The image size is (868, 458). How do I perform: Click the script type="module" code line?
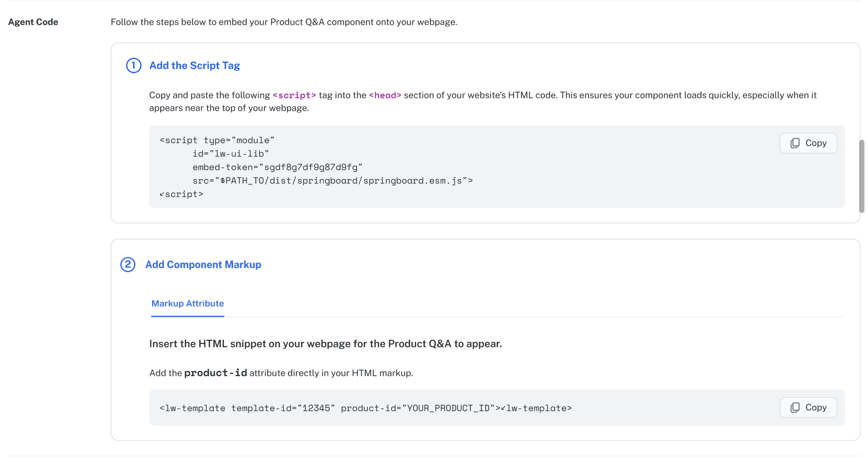(217, 141)
